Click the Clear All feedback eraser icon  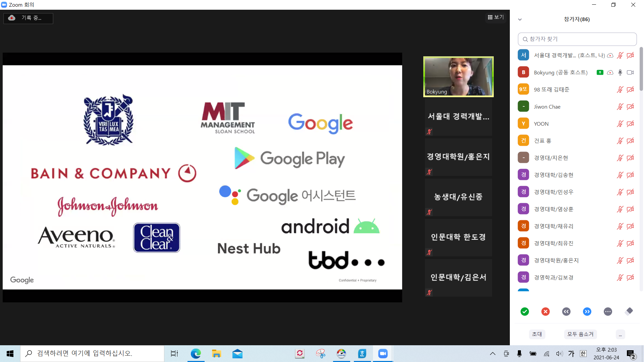(629, 311)
